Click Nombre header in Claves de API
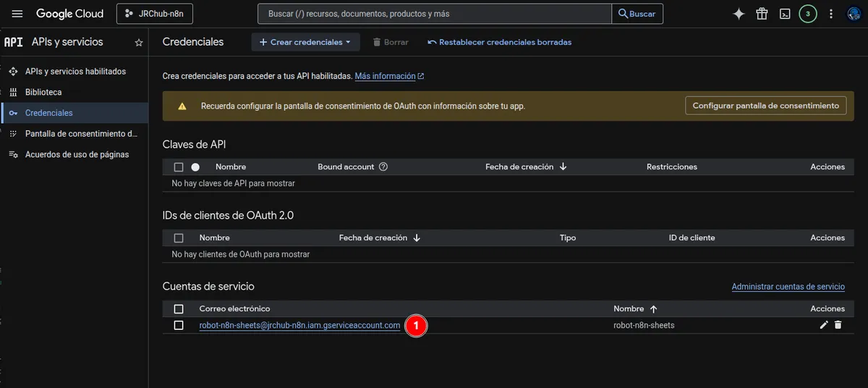 click(231, 166)
